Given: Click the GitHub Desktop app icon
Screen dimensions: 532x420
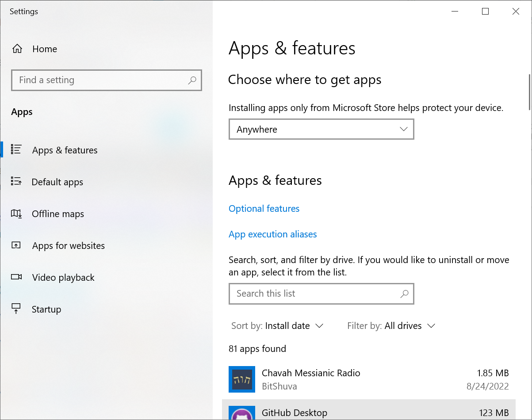Looking at the screenshot, I should click(x=242, y=413).
